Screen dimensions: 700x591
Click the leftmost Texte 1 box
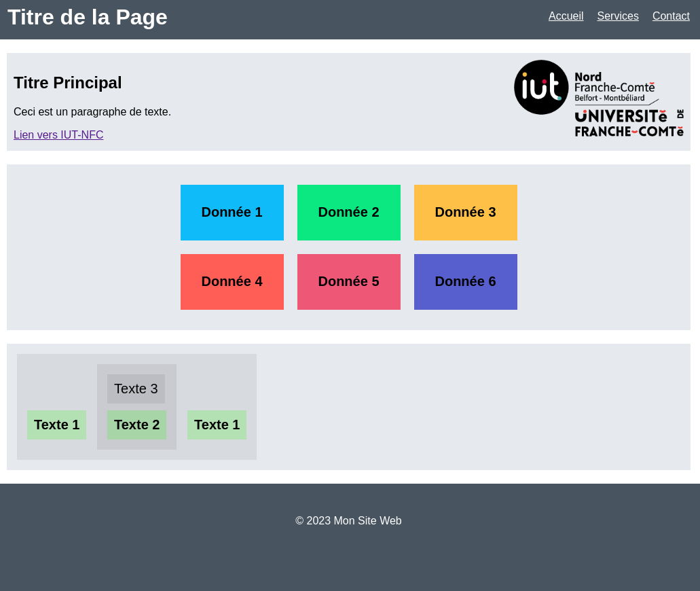[x=56, y=425]
